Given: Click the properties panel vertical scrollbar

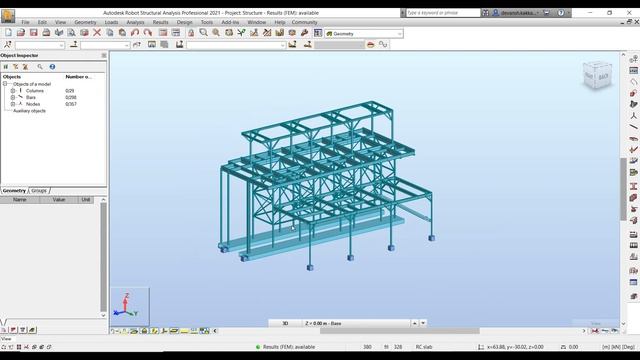Looking at the screenshot, I should point(103,257).
